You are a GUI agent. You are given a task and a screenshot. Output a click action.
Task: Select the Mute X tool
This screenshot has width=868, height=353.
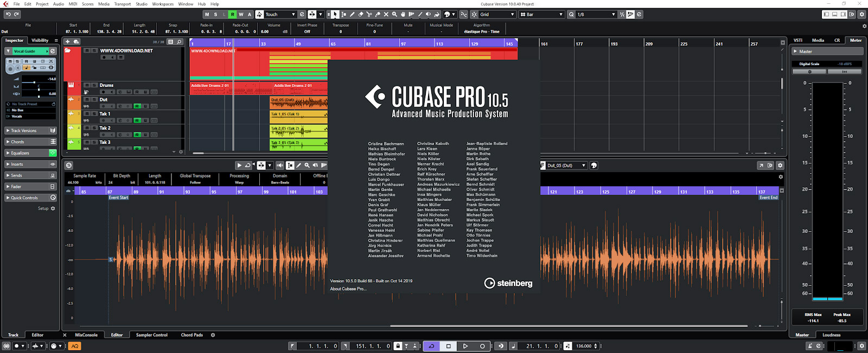pyautogui.click(x=386, y=14)
